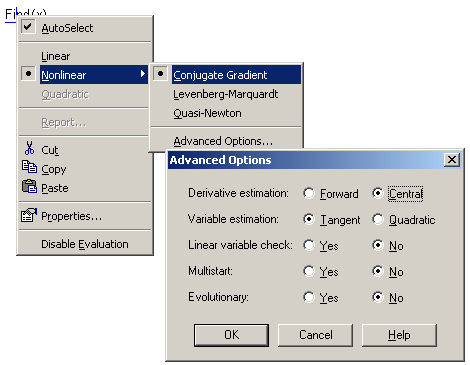This screenshot has width=470, height=365.
Task: Expand the Nonlinear submenu arrow
Action: 143,74
